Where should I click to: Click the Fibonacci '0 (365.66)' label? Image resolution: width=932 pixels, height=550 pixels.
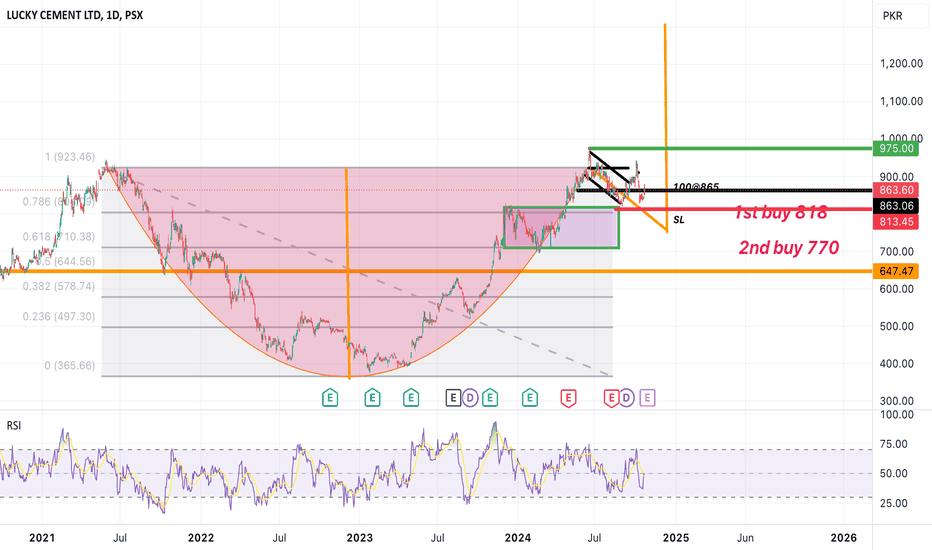click(x=70, y=365)
